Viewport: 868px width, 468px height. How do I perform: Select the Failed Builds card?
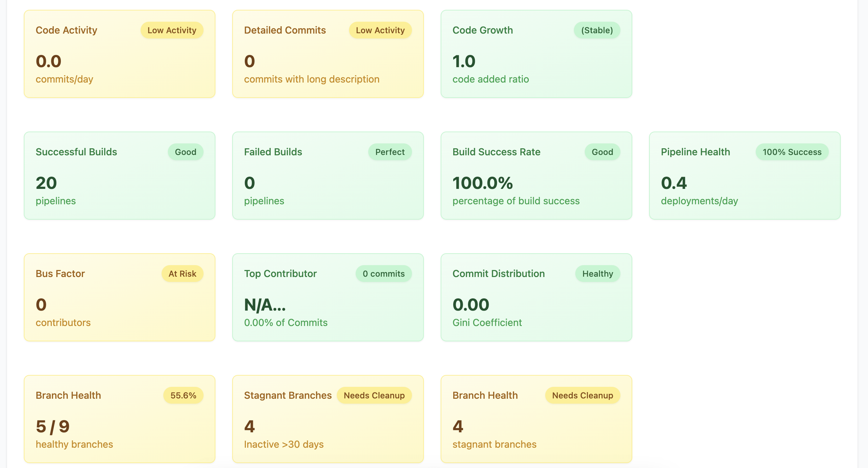327,175
